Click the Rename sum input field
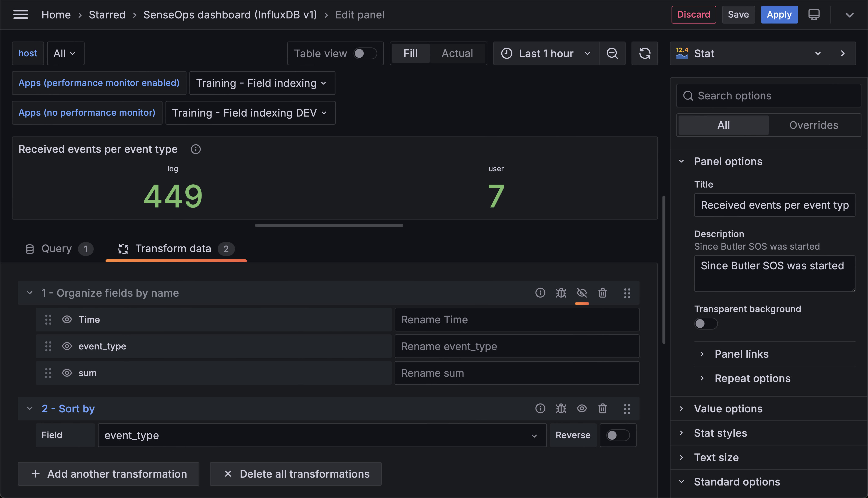The height and width of the screenshot is (498, 868). pyautogui.click(x=516, y=373)
